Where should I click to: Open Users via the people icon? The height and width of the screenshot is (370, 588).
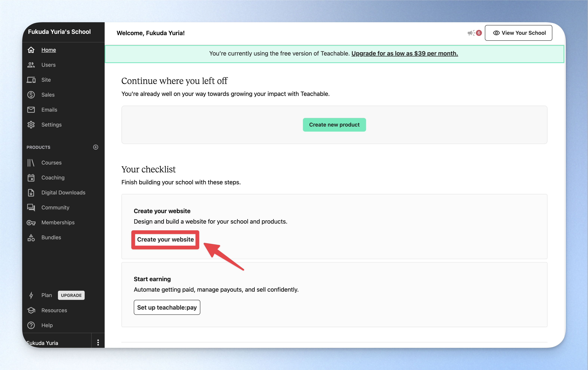pos(31,65)
